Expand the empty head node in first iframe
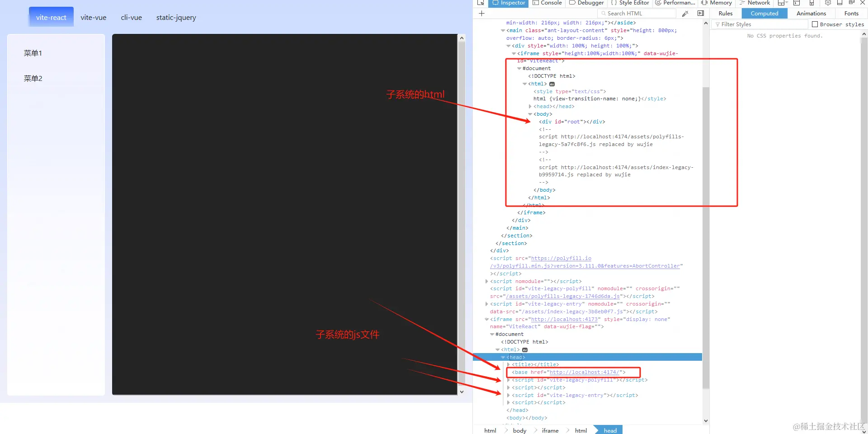This screenshot has height=434, width=868. point(530,107)
